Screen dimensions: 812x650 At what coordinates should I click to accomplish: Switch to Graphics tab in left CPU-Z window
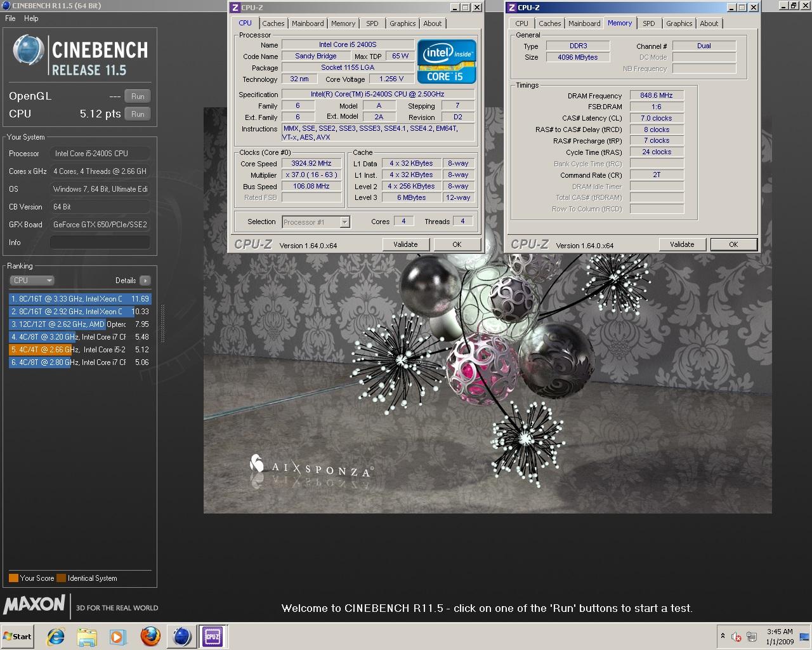(403, 23)
